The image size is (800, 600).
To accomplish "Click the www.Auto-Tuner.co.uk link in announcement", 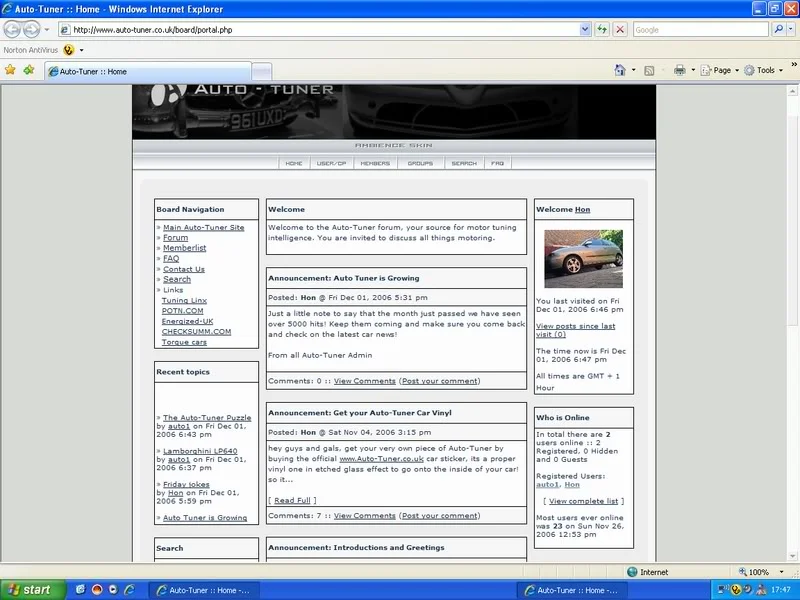I will (x=382, y=459).
